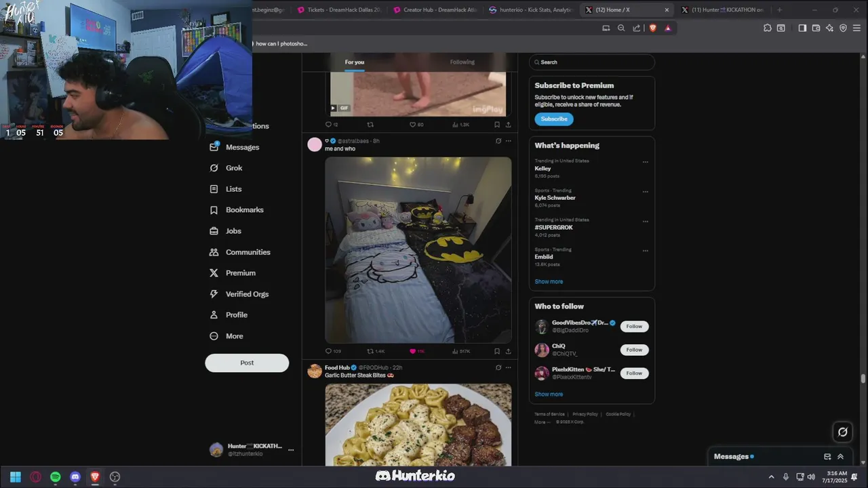Toggle like on astralbaes post with 11K likes
The image size is (868, 488).
417,351
